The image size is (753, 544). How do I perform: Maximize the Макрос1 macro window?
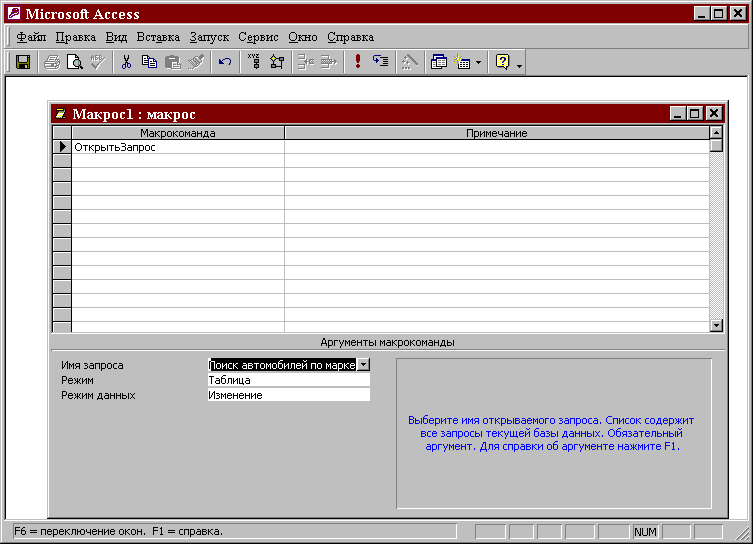coord(694,114)
